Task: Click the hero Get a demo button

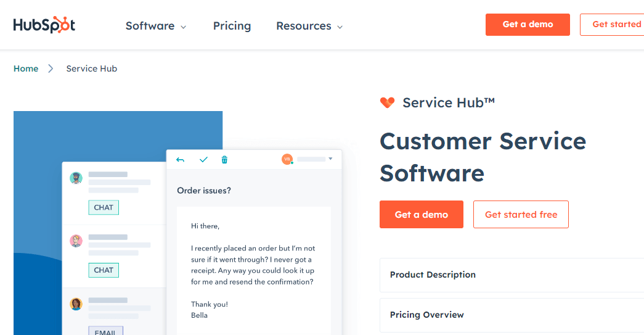Action: (422, 214)
